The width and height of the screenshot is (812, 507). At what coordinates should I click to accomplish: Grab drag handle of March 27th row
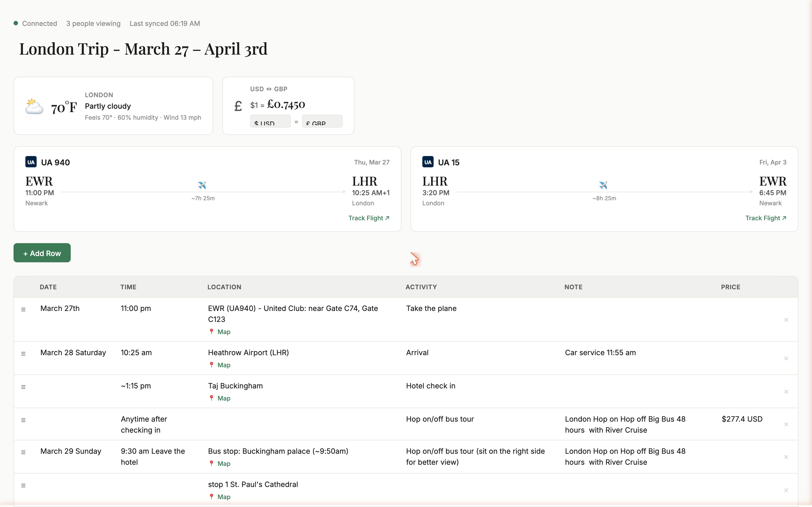(23, 309)
